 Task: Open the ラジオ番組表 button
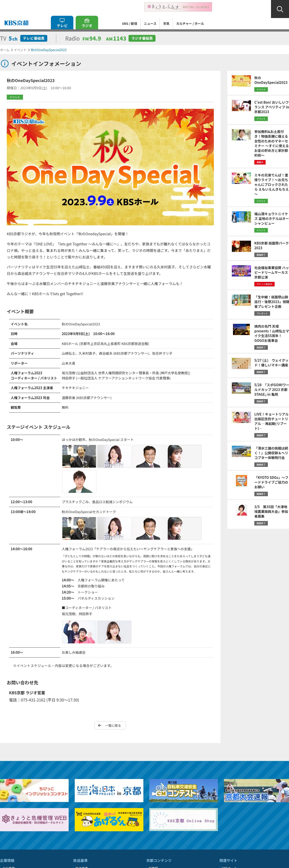(142, 38)
